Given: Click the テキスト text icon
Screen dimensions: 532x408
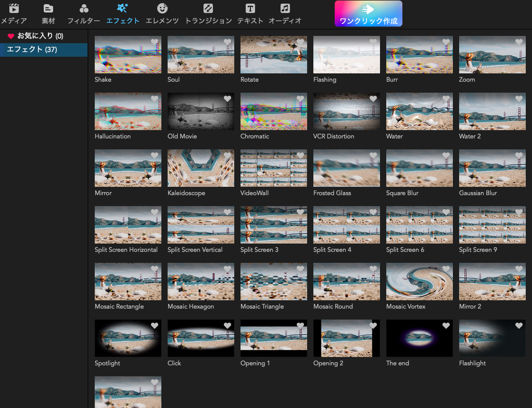Looking at the screenshot, I should coord(250,9).
